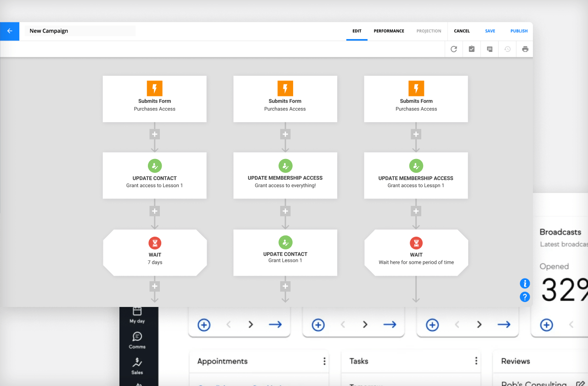Screen dimensions: 588x386
Task: Switch to the PERFORMANCE tab
Action: 389,31
